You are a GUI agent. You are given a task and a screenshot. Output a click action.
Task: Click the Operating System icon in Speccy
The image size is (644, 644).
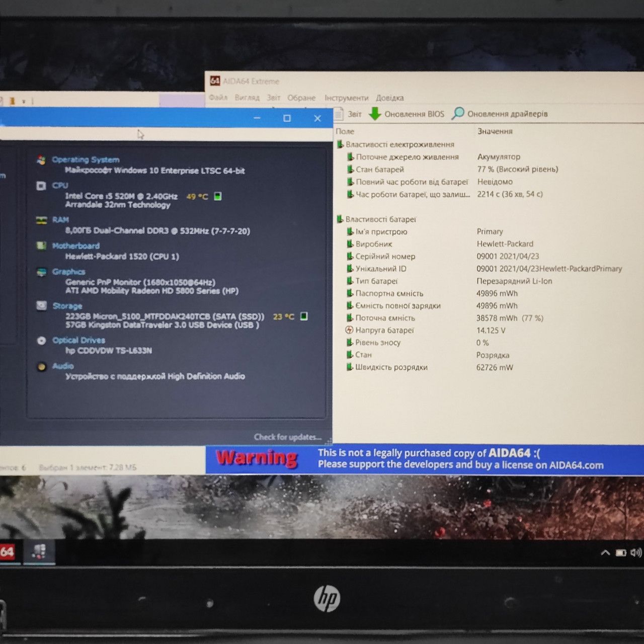[41, 160]
